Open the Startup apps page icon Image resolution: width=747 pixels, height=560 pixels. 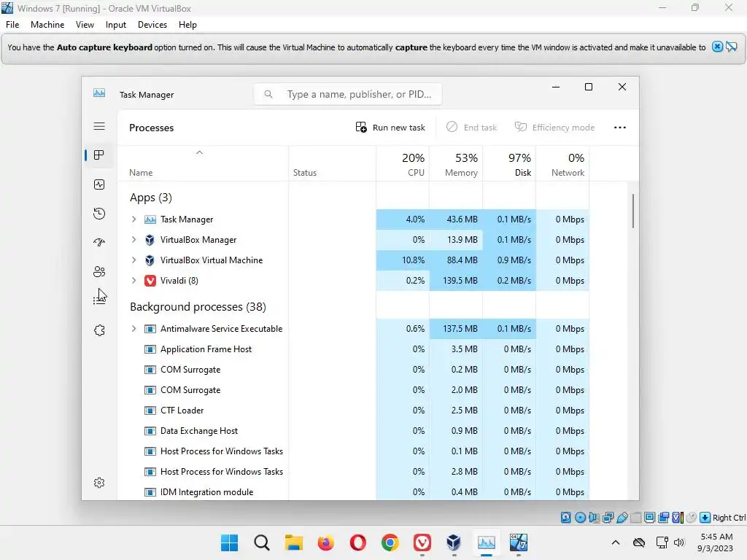[99, 242]
